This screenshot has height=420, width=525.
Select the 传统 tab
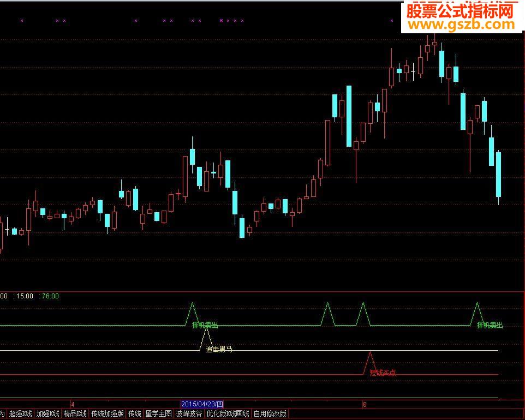(135, 413)
